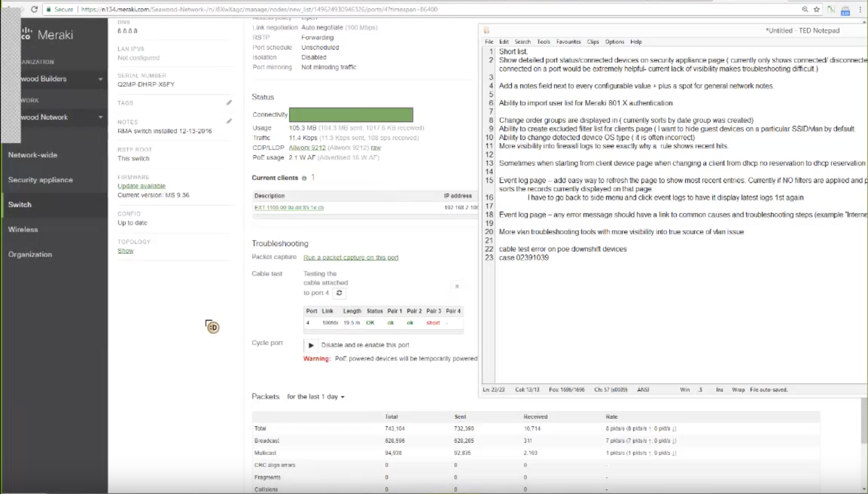Close the cable test panel with the X

pyautogui.click(x=457, y=286)
